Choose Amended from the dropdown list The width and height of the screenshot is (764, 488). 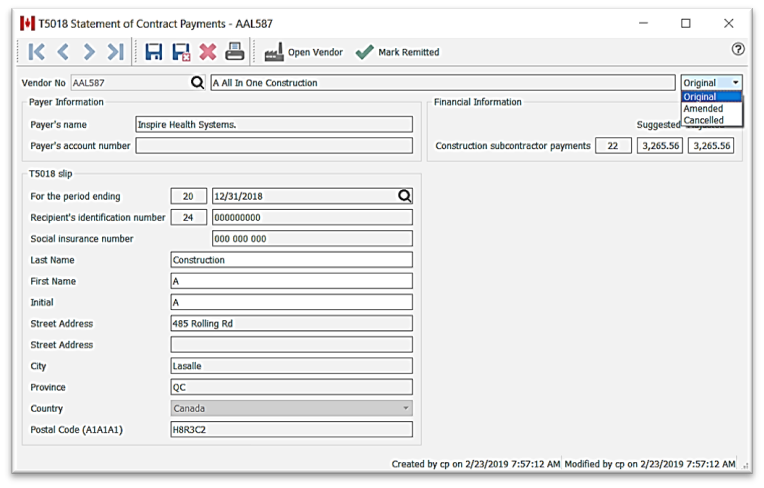pyautogui.click(x=711, y=108)
